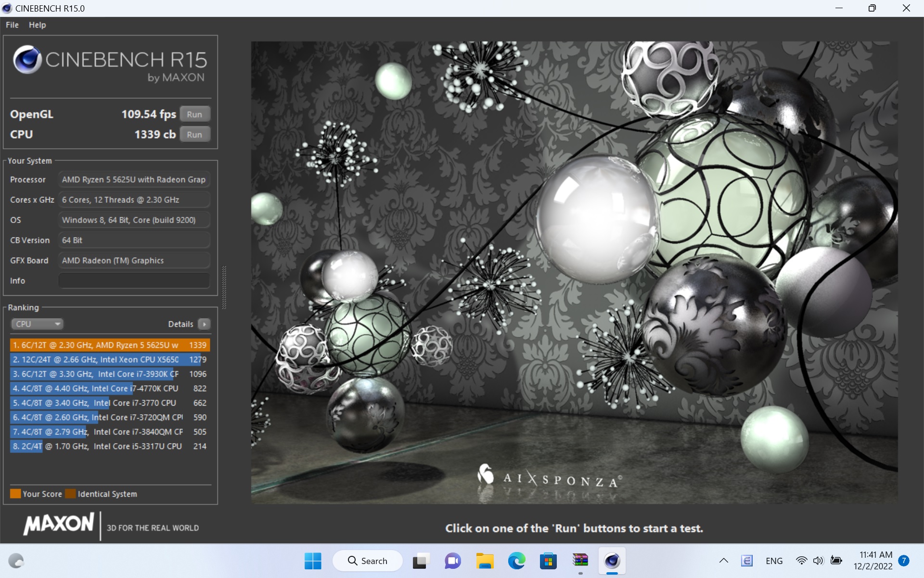
Task: Open the CPU ranking dropdown
Action: click(x=38, y=324)
